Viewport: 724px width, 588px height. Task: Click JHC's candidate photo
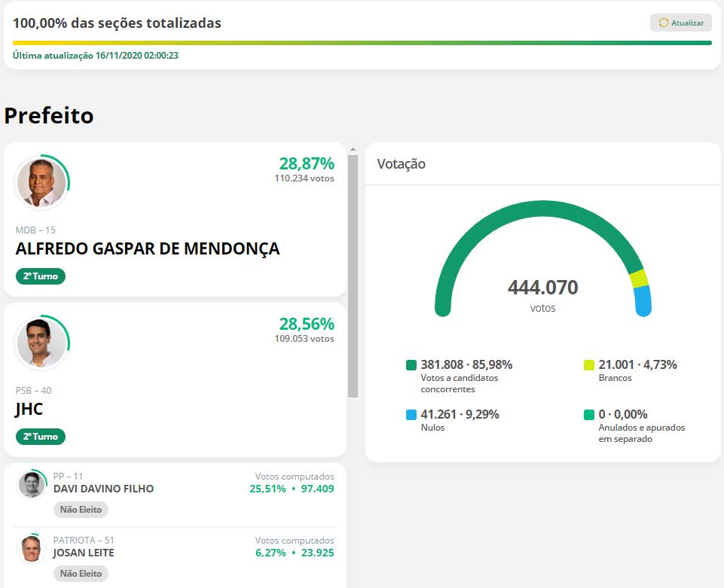pos(41,343)
